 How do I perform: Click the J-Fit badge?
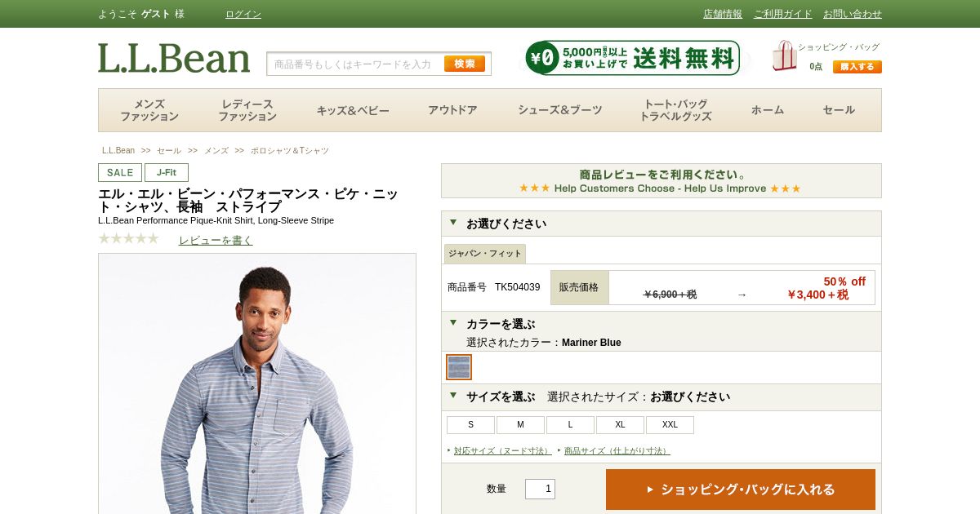click(167, 172)
